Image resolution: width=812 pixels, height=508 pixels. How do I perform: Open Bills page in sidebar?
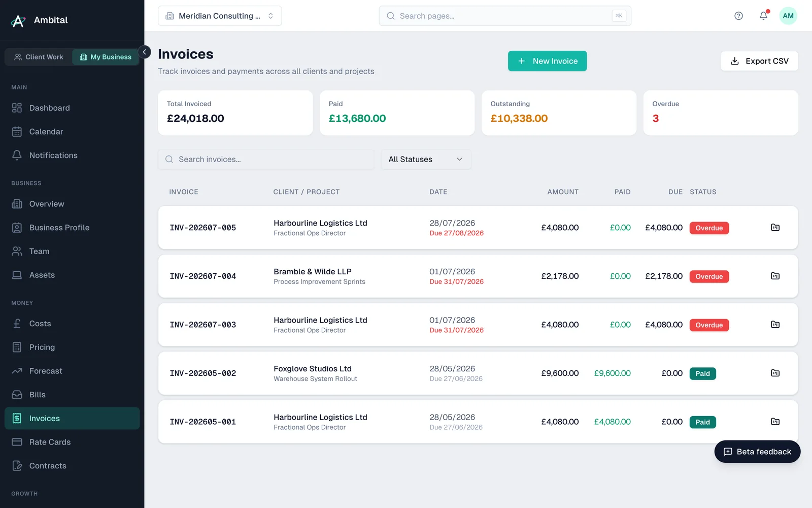pyautogui.click(x=72, y=395)
